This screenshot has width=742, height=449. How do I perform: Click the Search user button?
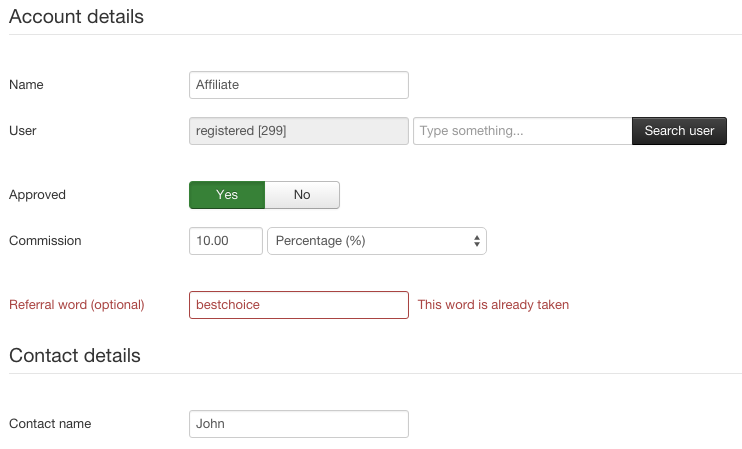point(679,131)
